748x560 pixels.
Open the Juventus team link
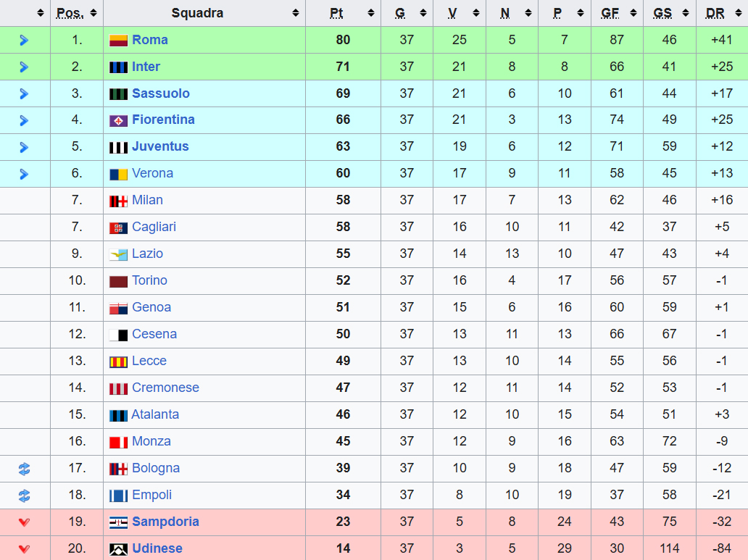(160, 146)
